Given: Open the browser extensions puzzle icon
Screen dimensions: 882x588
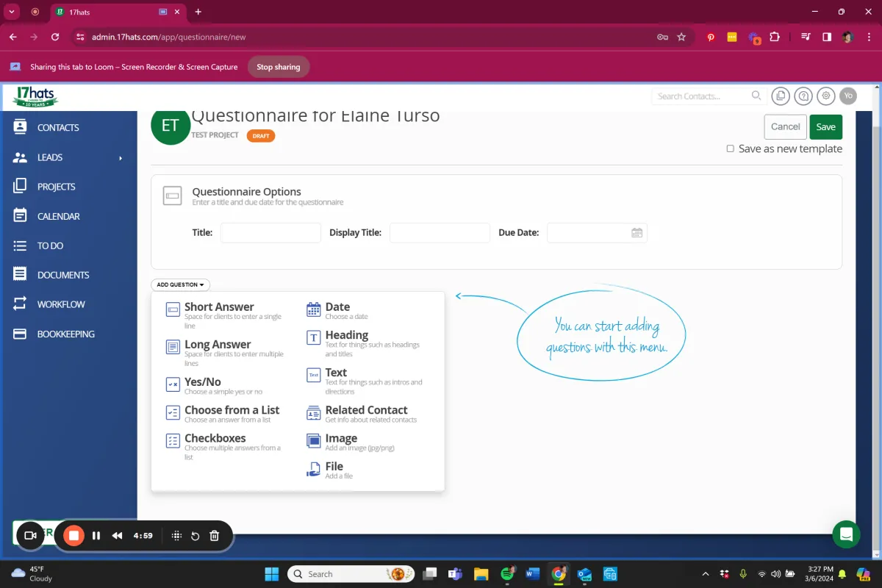Looking at the screenshot, I should (774, 37).
